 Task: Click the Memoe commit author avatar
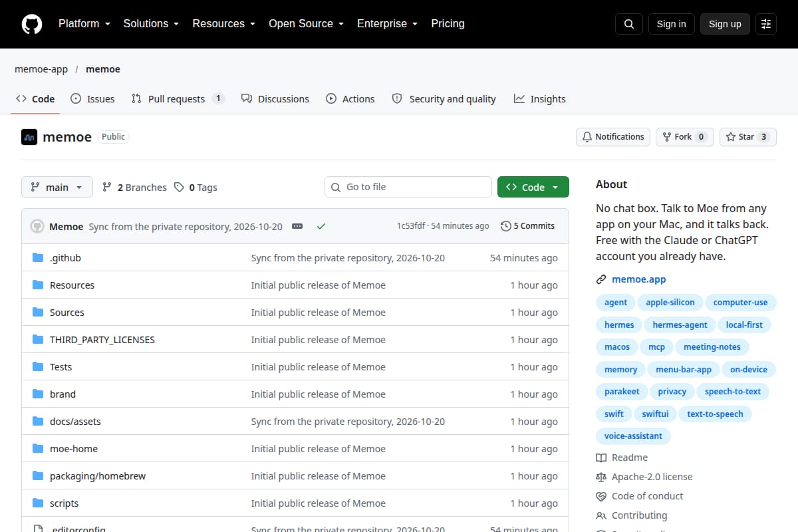click(37, 226)
